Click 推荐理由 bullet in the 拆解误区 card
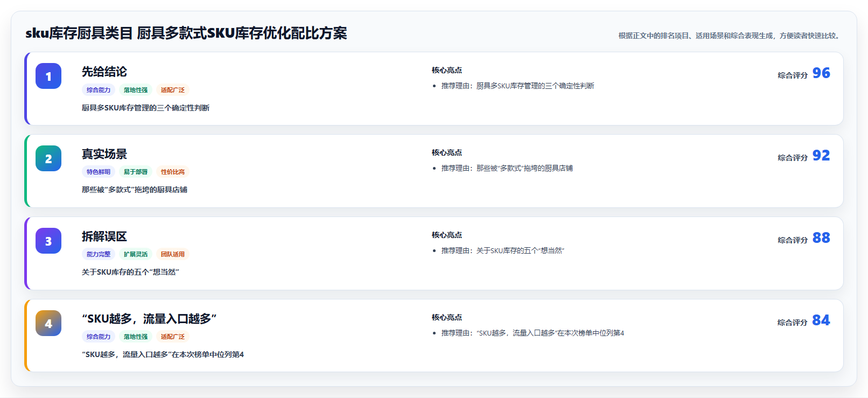The image size is (868, 398). (x=503, y=250)
